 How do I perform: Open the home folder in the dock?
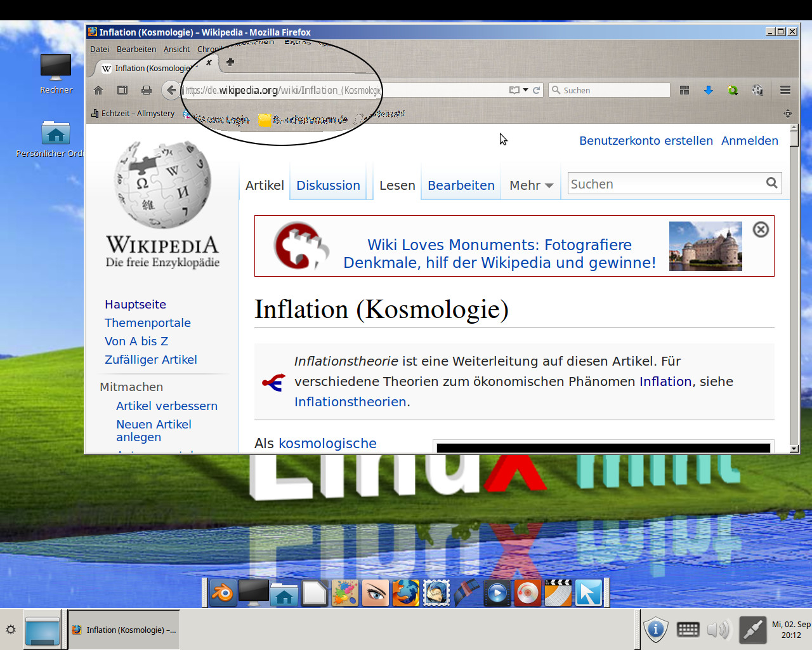[x=284, y=594]
